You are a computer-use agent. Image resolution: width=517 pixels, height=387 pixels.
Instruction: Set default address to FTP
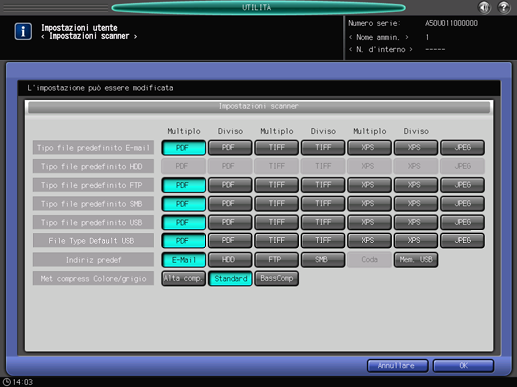(276, 260)
